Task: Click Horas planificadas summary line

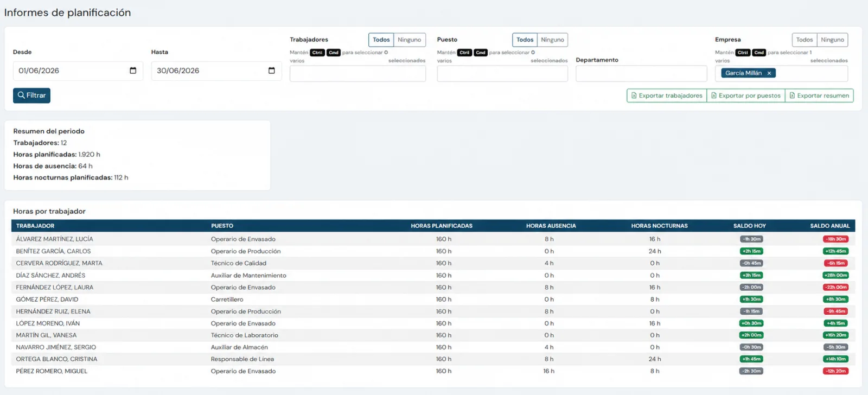Action: pyautogui.click(x=56, y=155)
